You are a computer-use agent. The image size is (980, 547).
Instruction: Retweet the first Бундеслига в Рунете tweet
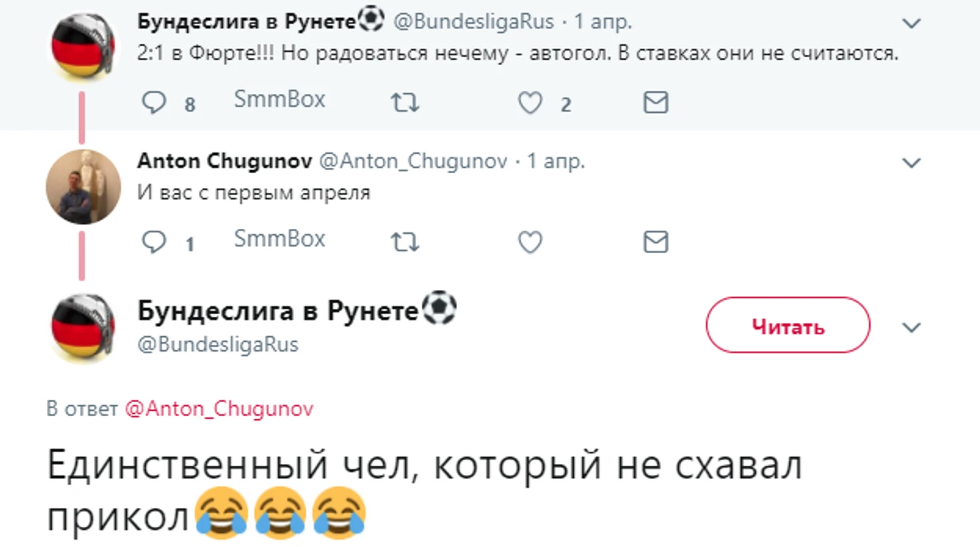405,103
